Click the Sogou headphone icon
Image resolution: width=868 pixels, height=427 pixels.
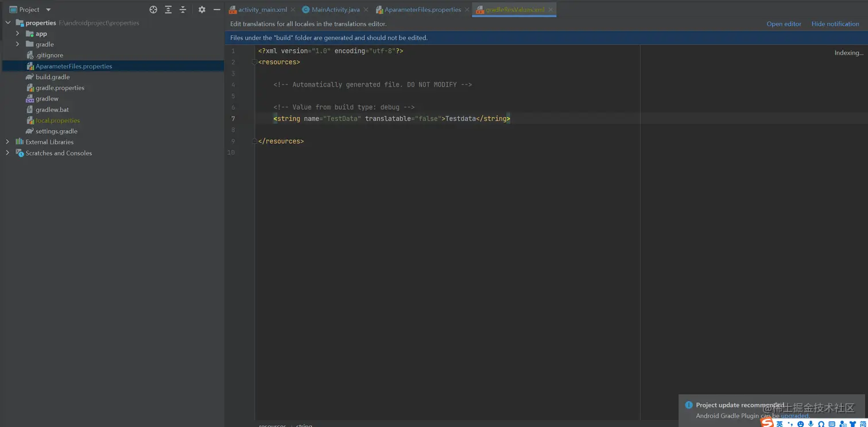point(821,424)
